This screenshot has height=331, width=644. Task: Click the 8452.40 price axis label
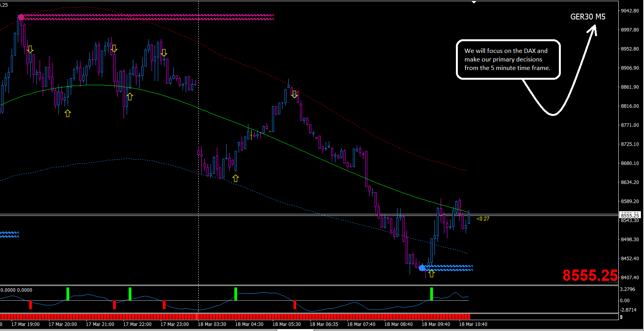coord(630,259)
